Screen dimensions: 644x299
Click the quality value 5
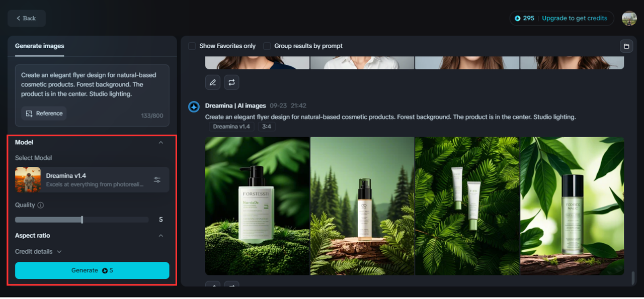click(161, 220)
